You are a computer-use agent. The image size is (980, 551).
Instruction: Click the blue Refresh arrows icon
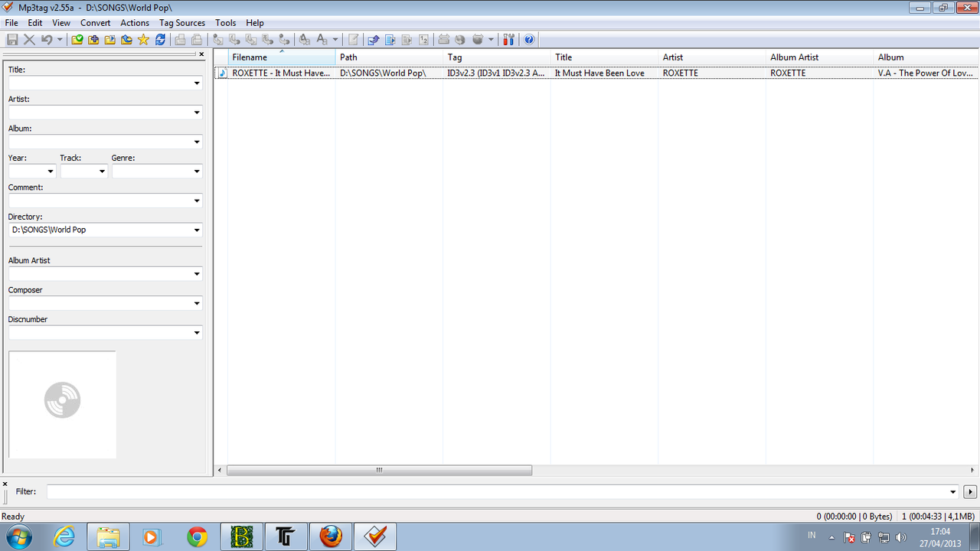[160, 40]
